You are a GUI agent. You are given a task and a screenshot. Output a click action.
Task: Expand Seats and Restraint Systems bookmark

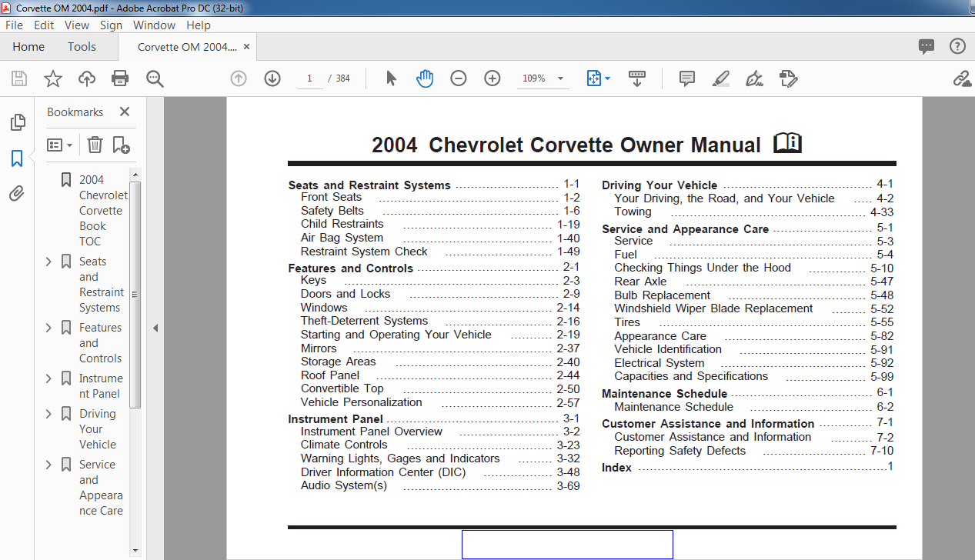(48, 262)
